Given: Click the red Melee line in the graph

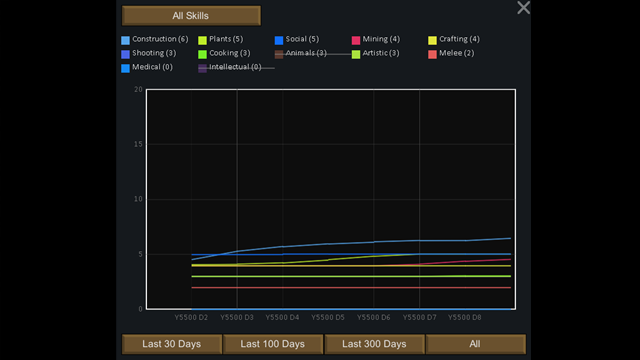Looking at the screenshot, I should [x=351, y=287].
